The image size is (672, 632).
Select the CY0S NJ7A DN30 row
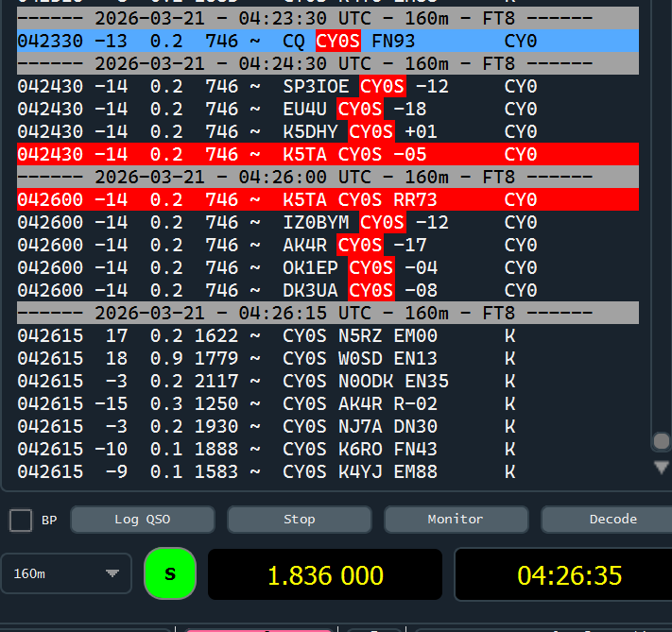(328, 427)
